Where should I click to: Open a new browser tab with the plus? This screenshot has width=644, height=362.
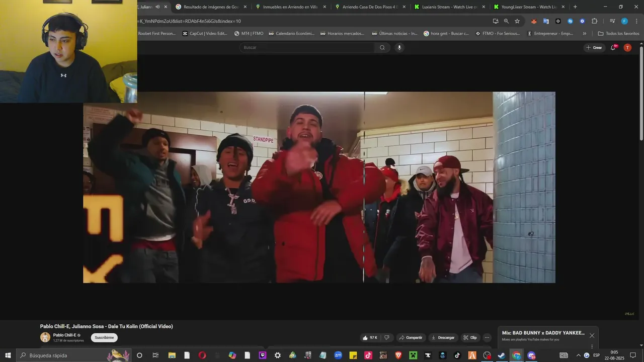click(x=575, y=7)
